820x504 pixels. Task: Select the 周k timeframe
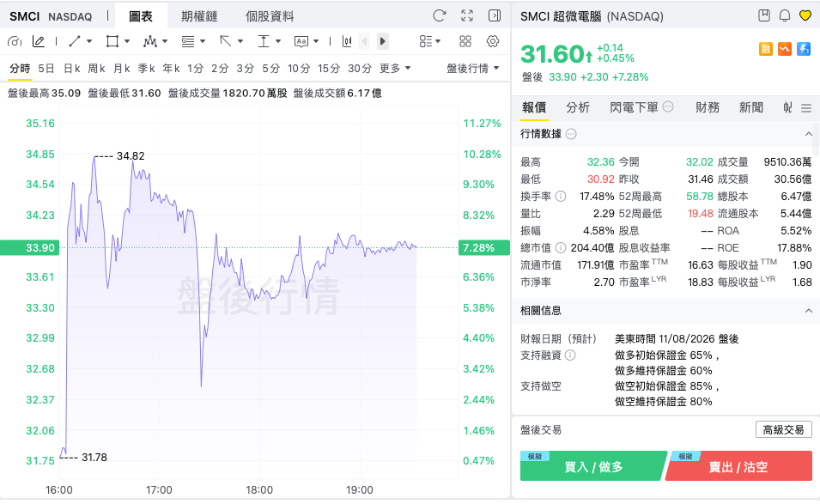coord(97,69)
